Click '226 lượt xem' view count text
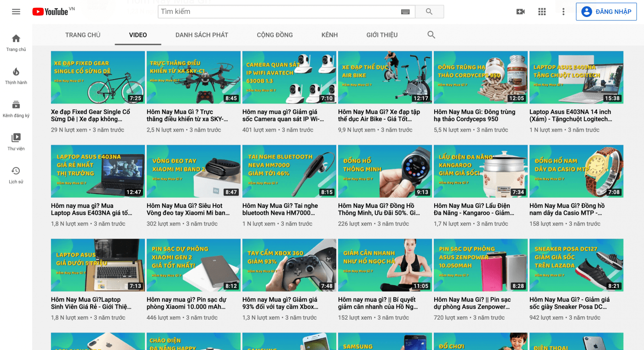The height and width of the screenshot is (350, 644). [x=355, y=224]
